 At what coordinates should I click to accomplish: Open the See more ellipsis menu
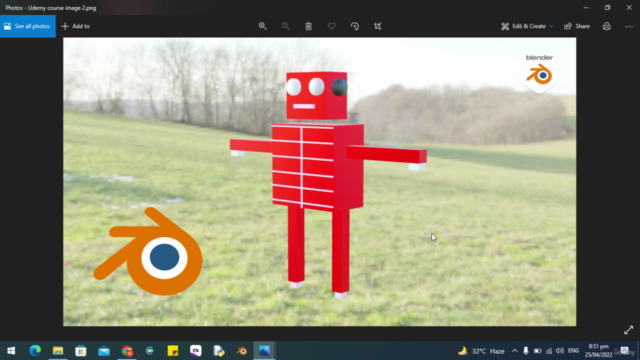(x=629, y=26)
